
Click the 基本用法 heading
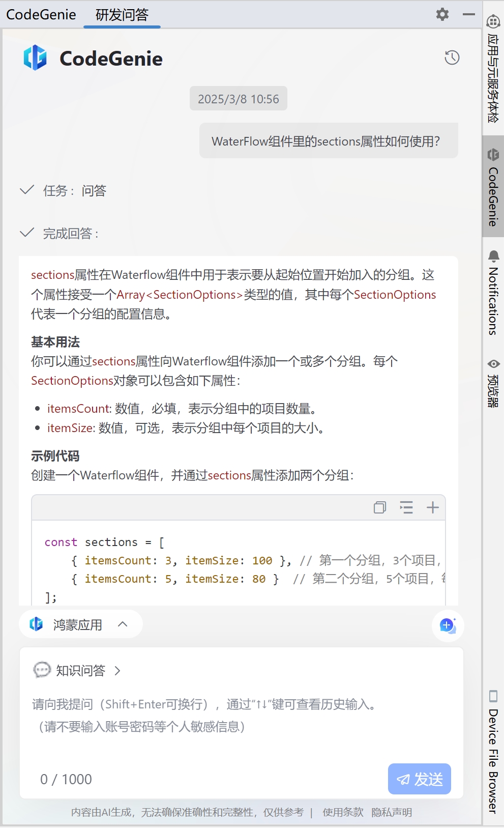55,342
